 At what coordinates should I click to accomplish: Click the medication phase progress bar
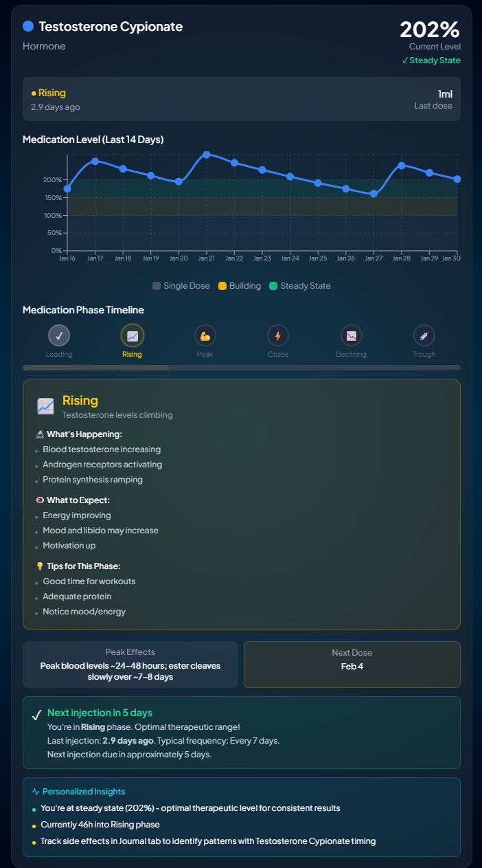[x=242, y=368]
